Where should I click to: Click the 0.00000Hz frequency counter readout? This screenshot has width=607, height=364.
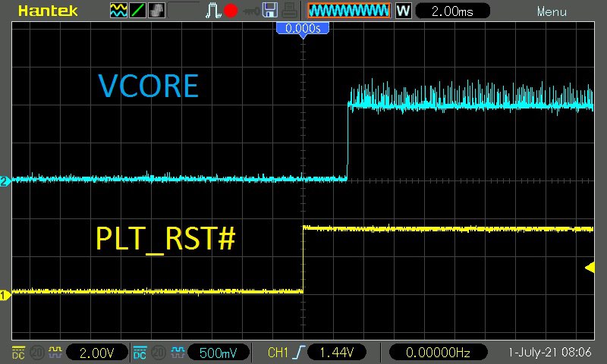point(438,353)
